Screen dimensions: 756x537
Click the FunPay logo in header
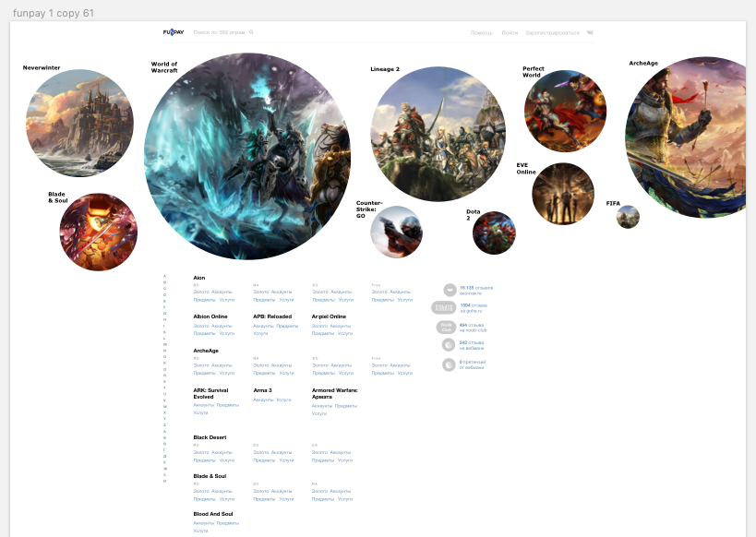[x=174, y=32]
